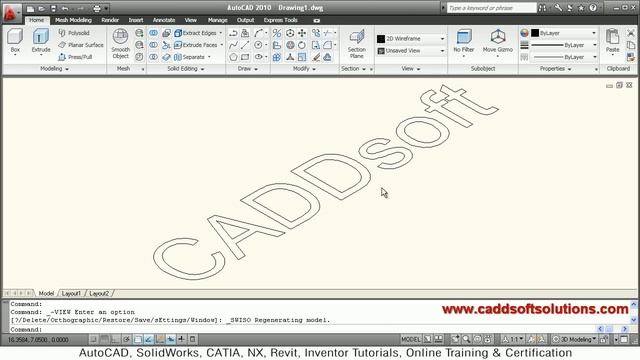
Task: Click the 2D Wireframe black thumbnail swatch
Action: [x=381, y=38]
